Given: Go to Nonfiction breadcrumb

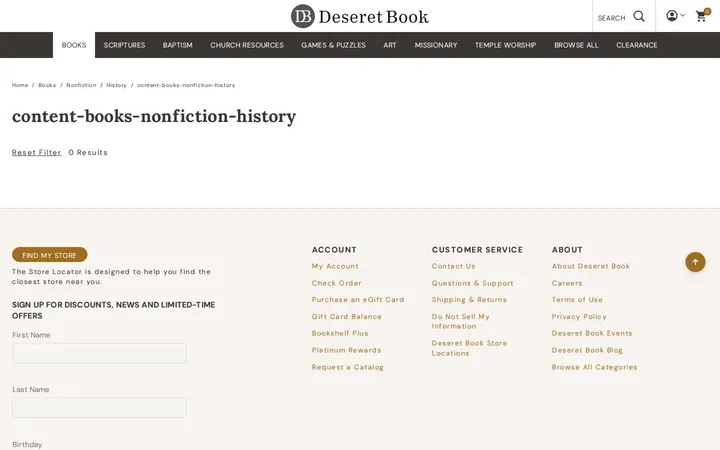Looking at the screenshot, I should coord(81,85).
